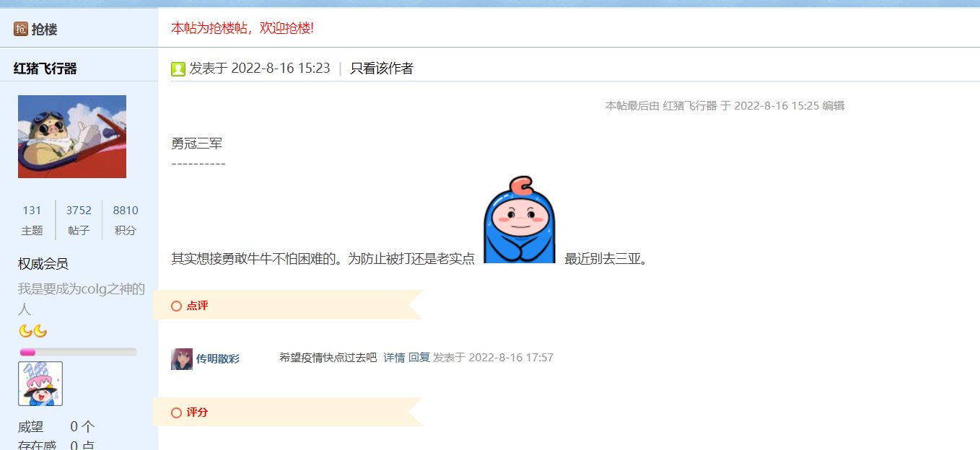This screenshot has height=450, width=980.
Task: View the 8810 积分 count
Action: click(x=126, y=220)
